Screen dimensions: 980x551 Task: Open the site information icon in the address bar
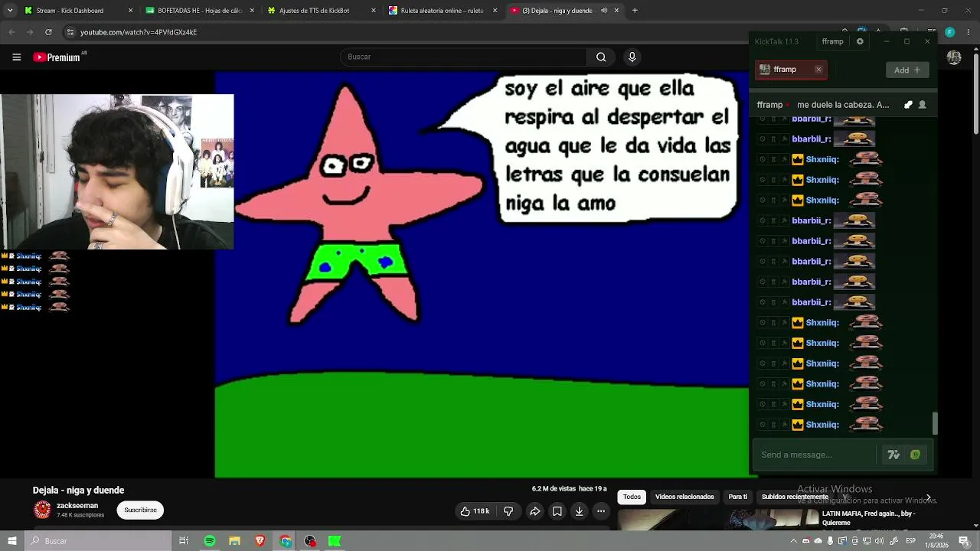coord(70,32)
